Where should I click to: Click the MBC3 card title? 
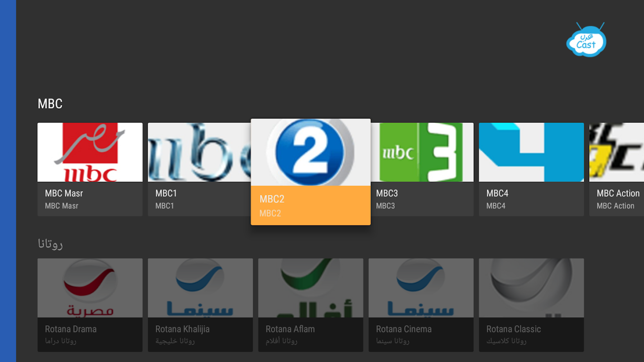(x=387, y=193)
